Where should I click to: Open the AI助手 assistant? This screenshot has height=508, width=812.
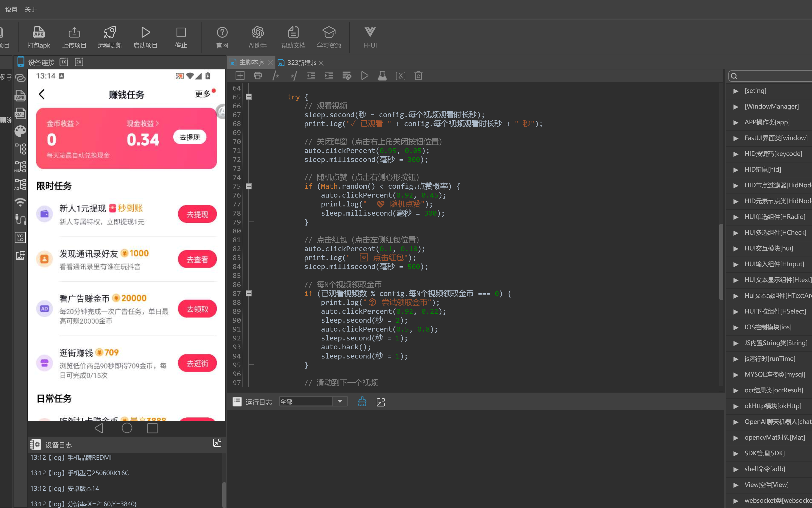(257, 37)
